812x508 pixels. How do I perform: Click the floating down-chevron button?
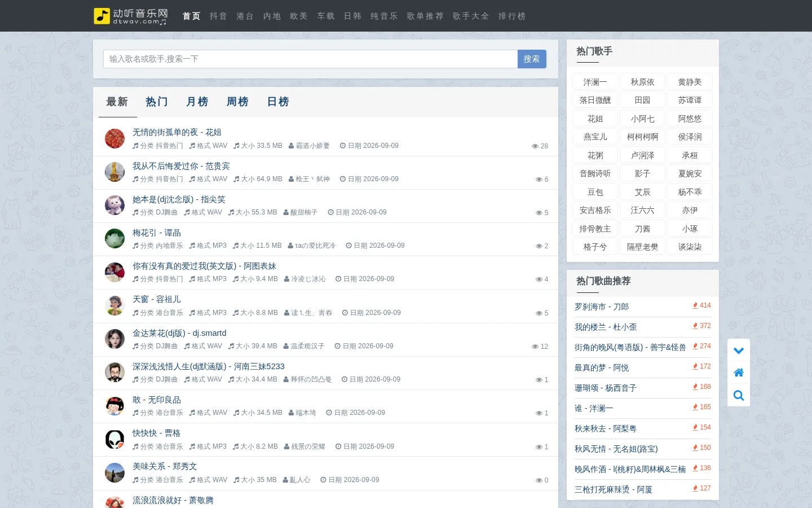tap(739, 351)
